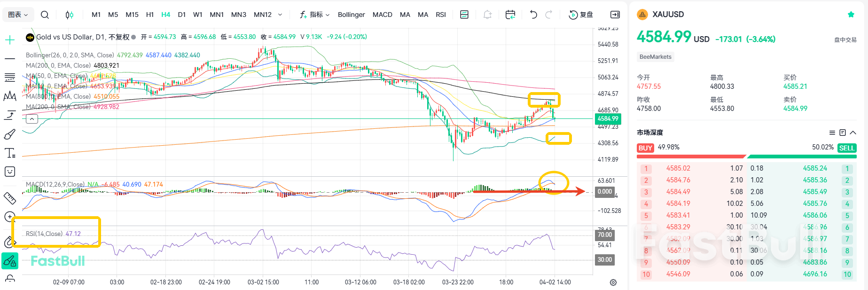Toggle the right side panel collapse button

tap(615, 15)
